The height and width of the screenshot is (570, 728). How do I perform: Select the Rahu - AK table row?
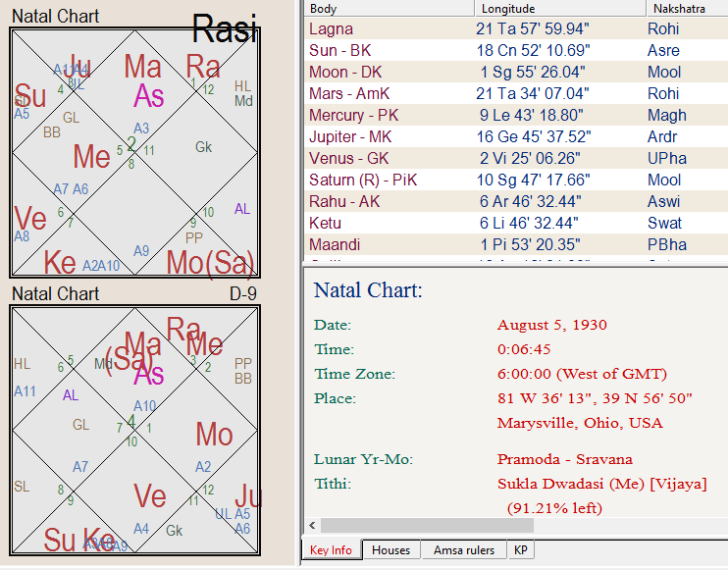click(x=514, y=201)
